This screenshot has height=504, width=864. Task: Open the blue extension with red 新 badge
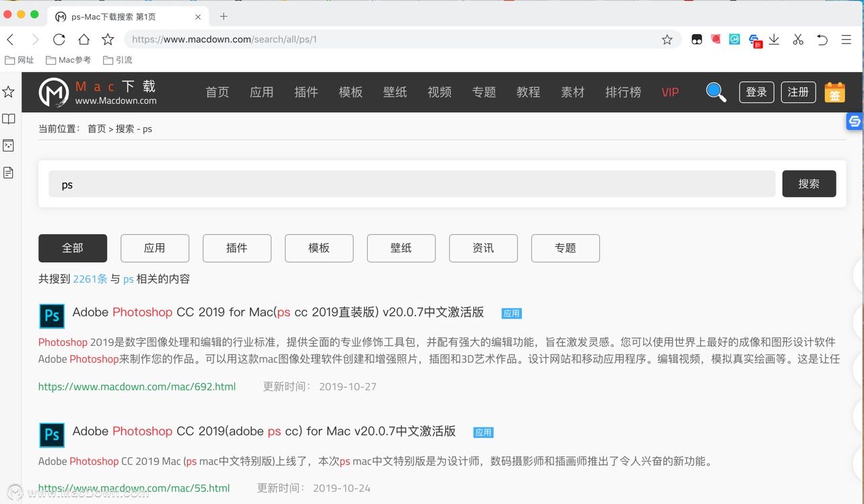click(755, 41)
